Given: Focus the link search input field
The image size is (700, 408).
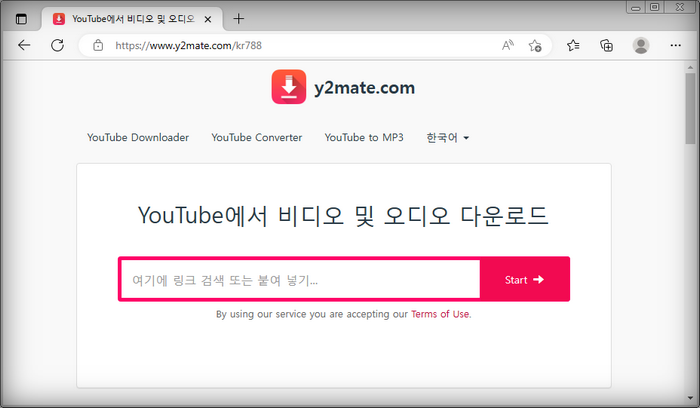Looking at the screenshot, I should coord(300,279).
